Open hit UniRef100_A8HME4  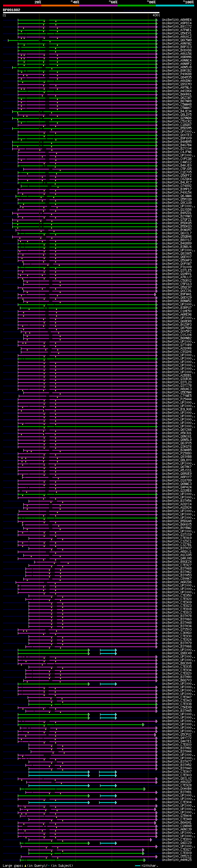[x=177, y=20]
